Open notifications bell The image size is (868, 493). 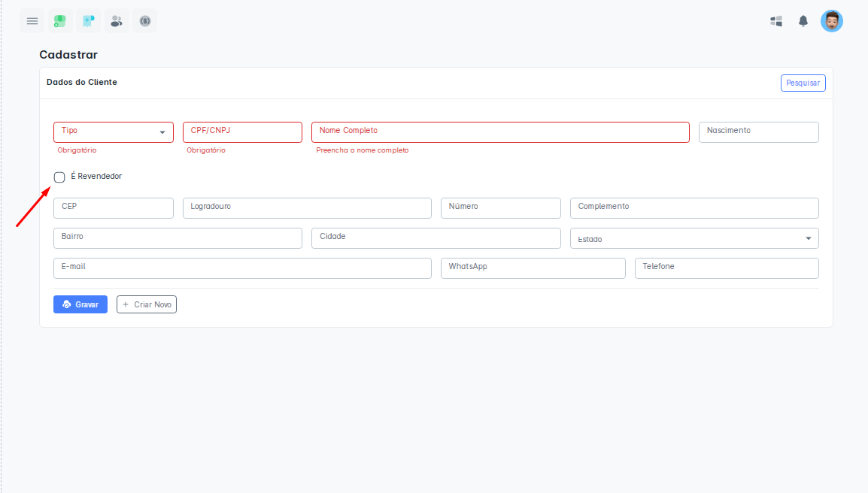pos(803,21)
